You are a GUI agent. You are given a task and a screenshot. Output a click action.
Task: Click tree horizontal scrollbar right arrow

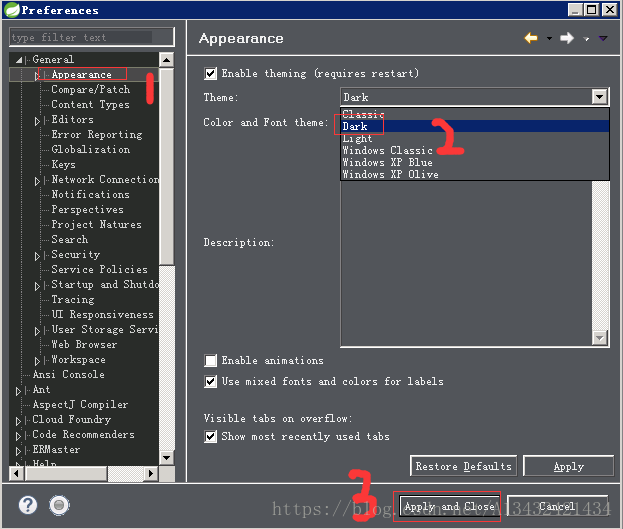point(151,473)
